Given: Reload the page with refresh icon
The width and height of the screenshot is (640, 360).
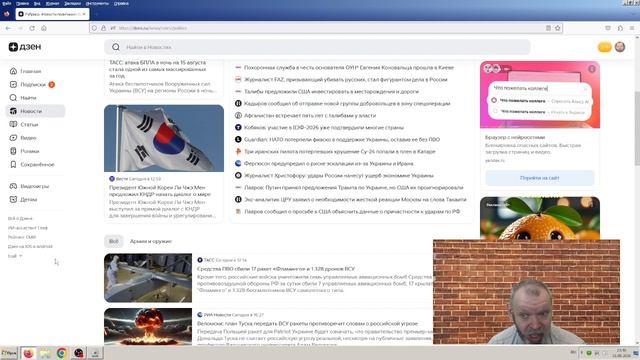Looking at the screenshot, I should (32, 28).
